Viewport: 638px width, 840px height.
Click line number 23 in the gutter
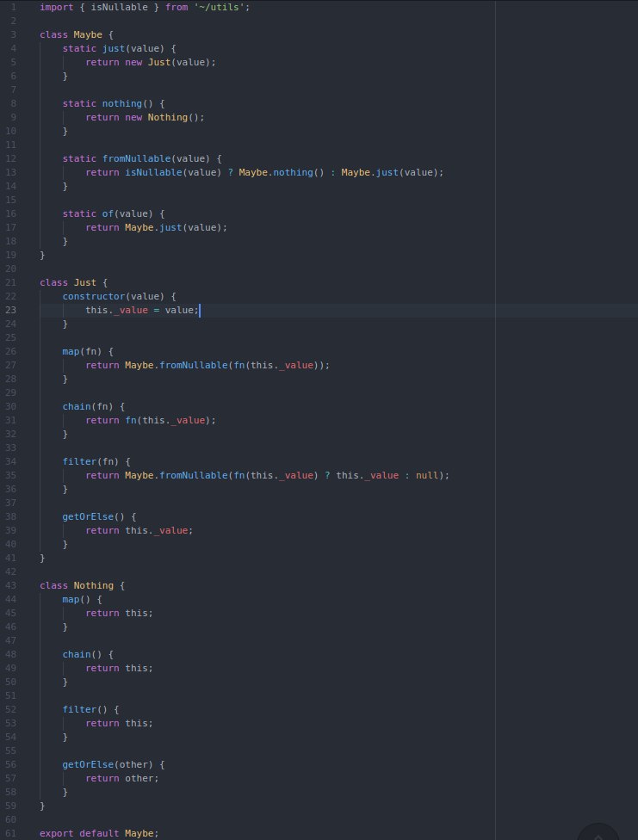(x=10, y=310)
